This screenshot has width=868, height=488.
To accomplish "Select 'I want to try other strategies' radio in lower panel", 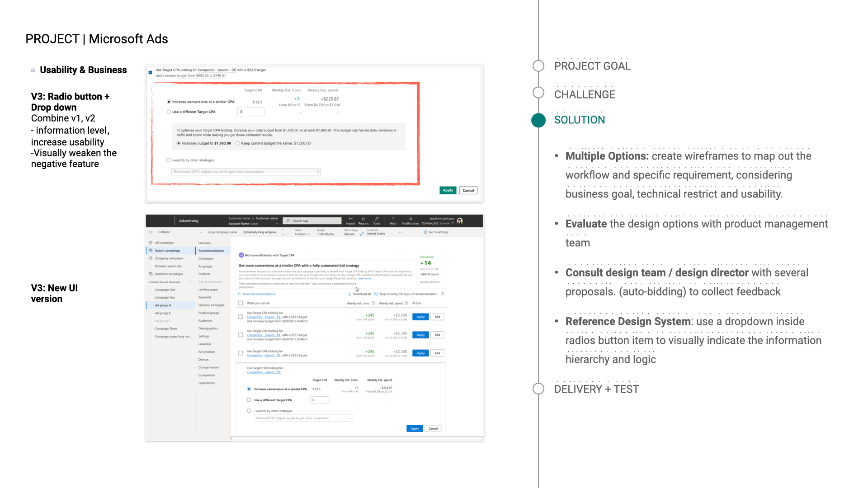I will tap(249, 411).
